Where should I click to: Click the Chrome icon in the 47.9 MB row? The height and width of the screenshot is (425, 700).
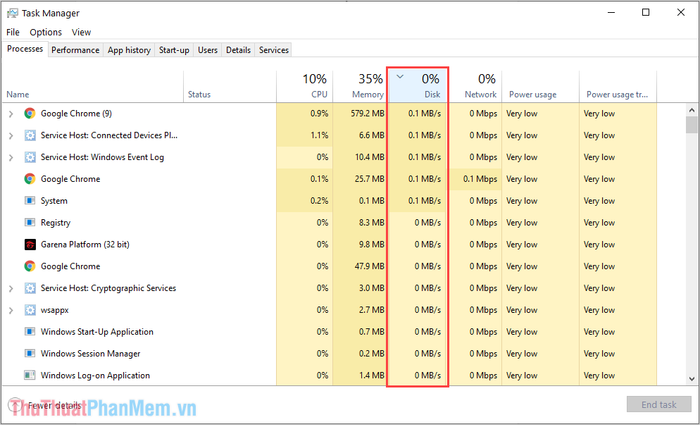pos(30,266)
